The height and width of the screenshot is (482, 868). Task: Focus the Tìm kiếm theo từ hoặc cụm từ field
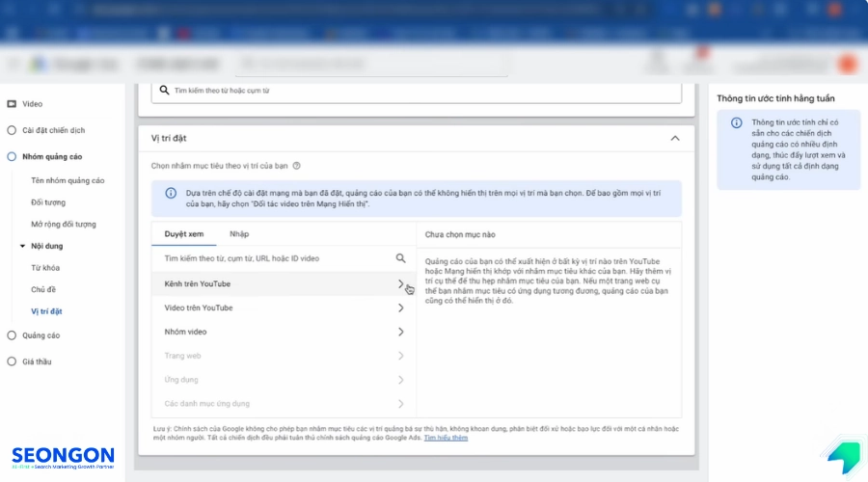coord(417,91)
